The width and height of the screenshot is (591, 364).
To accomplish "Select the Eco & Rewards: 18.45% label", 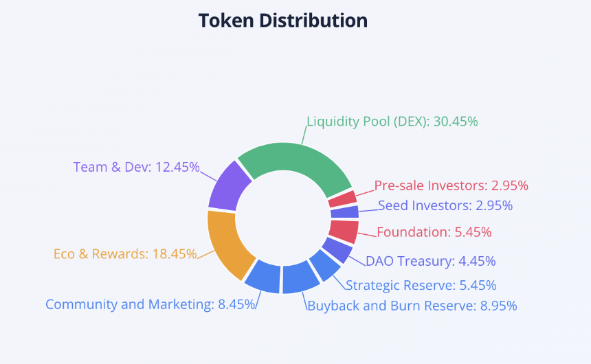I will click(125, 254).
